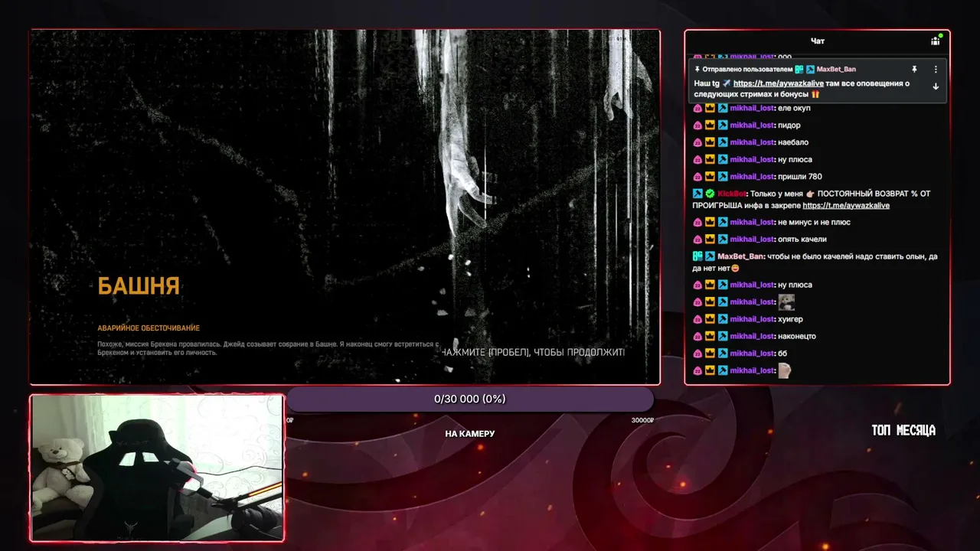This screenshot has height=551, width=980.
Task: Click the "опять качели" chat message text
Action: click(x=802, y=240)
